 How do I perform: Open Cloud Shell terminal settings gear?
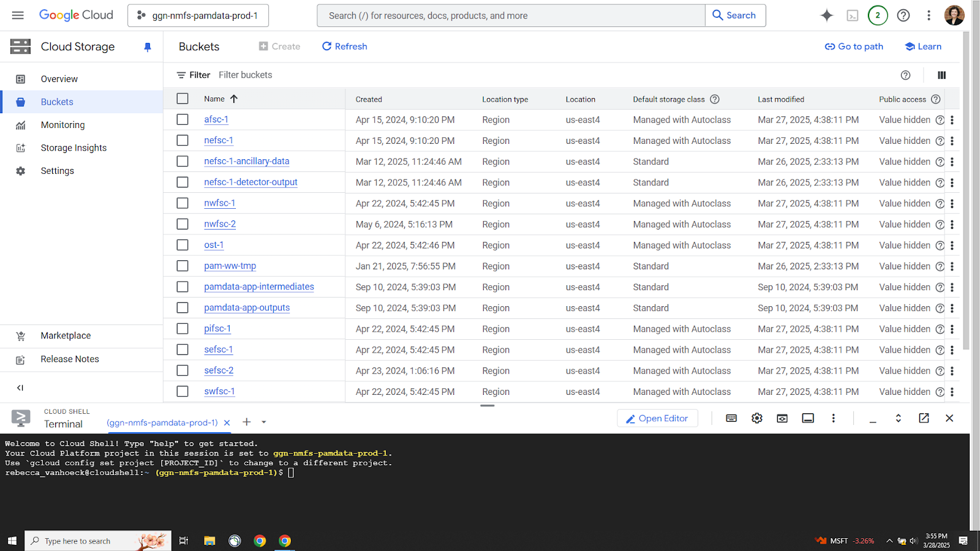(x=757, y=418)
